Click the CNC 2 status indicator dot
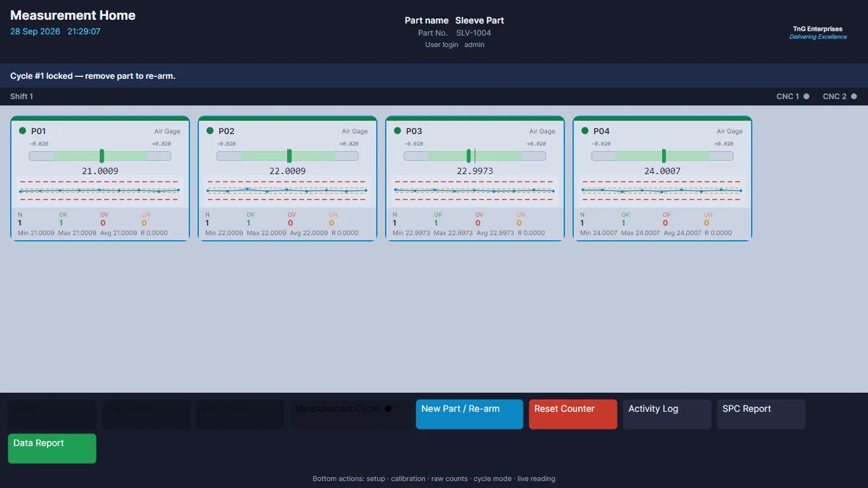 854,97
